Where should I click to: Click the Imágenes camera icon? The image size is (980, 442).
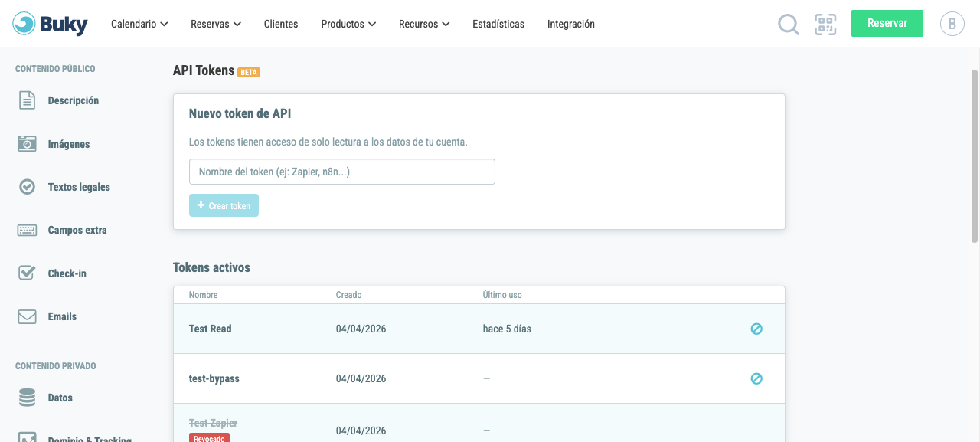coord(27,144)
